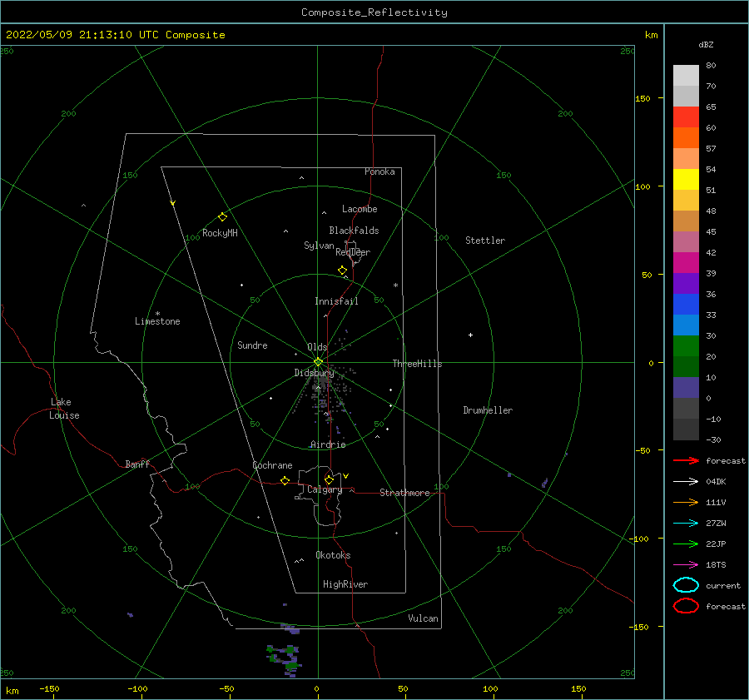
Task: Click the white plus marker north of Drumheller
Action: point(470,335)
